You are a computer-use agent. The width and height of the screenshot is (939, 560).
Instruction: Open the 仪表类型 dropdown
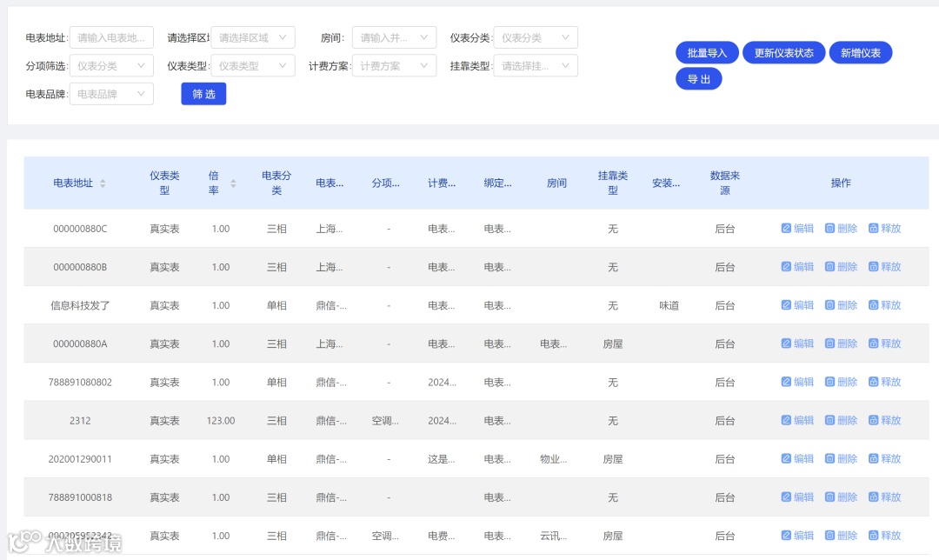(x=253, y=66)
